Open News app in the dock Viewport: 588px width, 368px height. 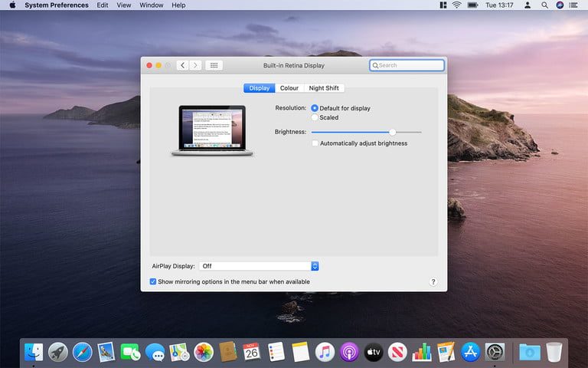pos(397,352)
